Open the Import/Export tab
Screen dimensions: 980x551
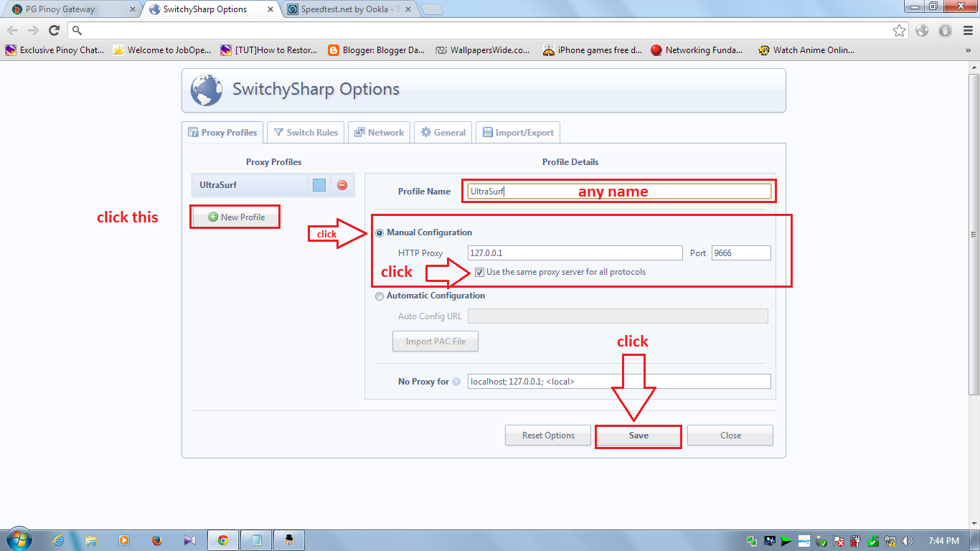coord(517,132)
